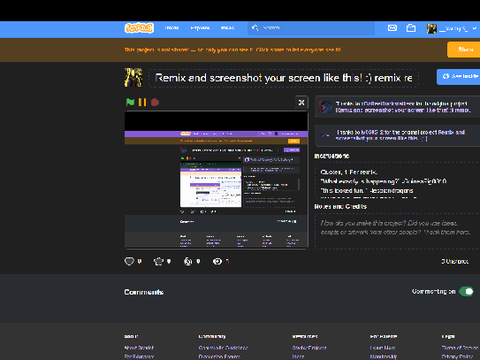The height and width of the screenshot is (360, 480).
Task: Open the messages envelope icon
Action: point(392,28)
